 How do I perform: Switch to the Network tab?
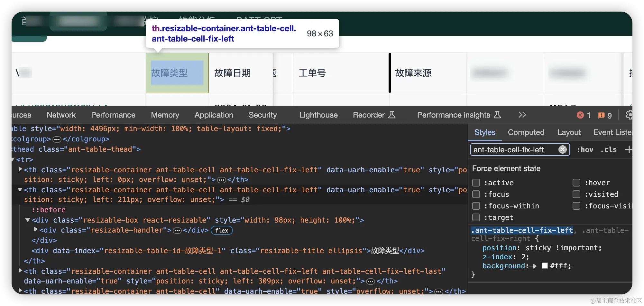point(61,115)
